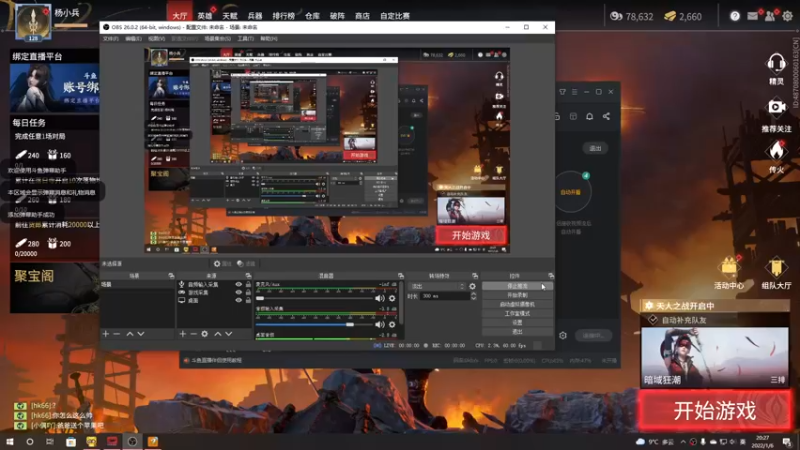Click 停止推流 stop streaming button

tap(517, 286)
